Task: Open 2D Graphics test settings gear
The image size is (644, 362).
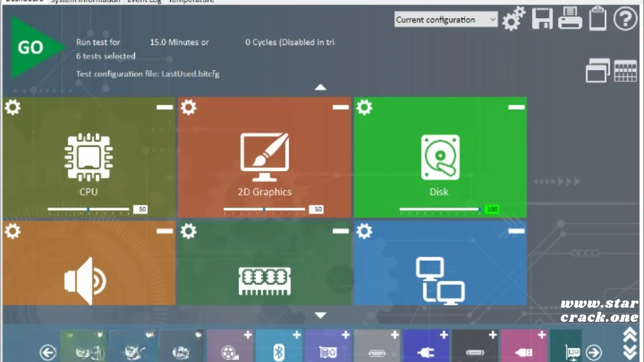Action: coord(189,107)
